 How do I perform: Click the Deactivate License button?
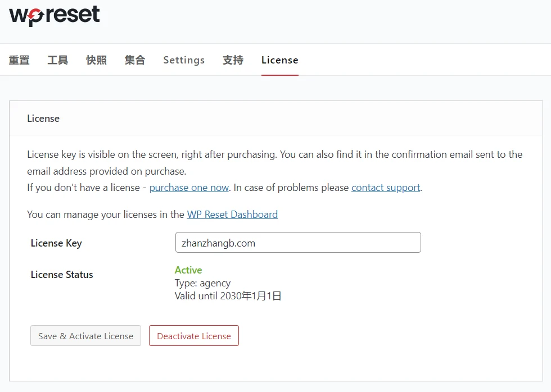(193, 336)
